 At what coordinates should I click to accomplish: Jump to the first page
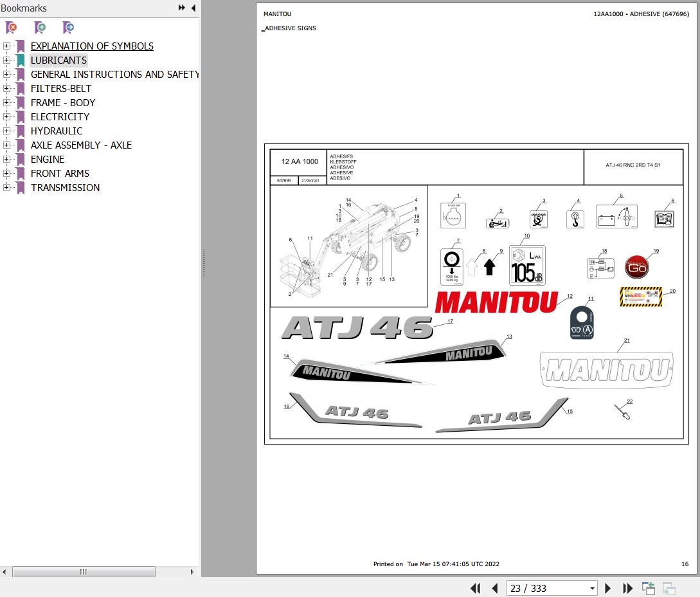point(476,588)
